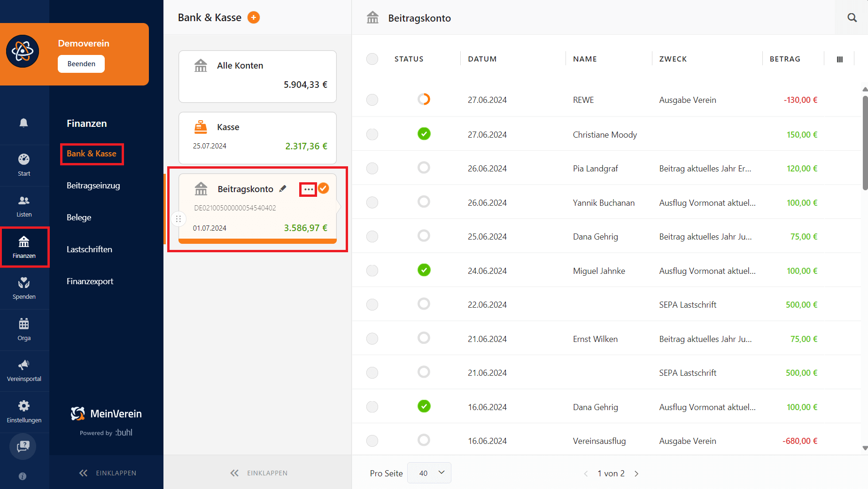
Task: Select the Yannik Buchanan row checkbox
Action: pyautogui.click(x=372, y=202)
